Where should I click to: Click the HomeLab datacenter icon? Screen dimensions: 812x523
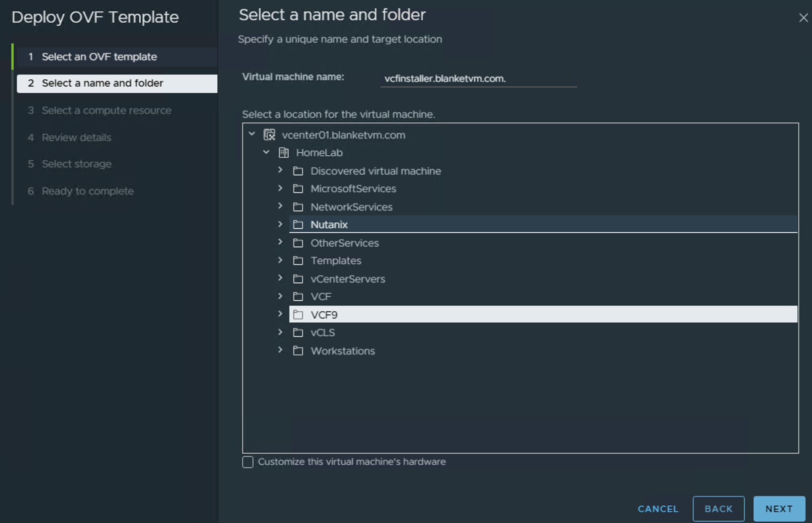pos(284,152)
